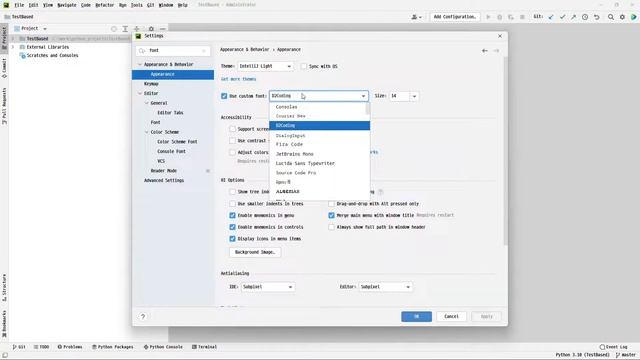Click the Git commit checkmark icon
The height and width of the screenshot is (360, 640).
coord(562,17)
